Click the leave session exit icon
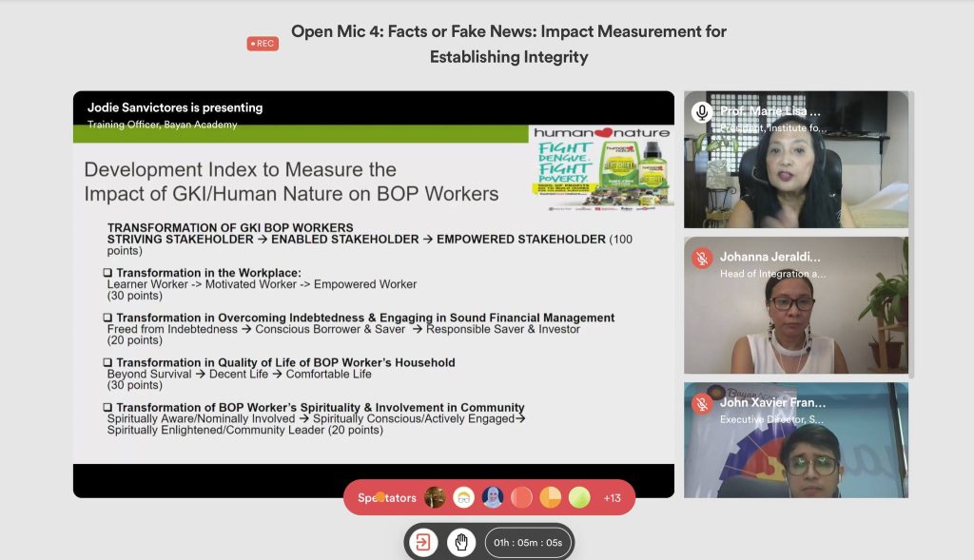The height and width of the screenshot is (560, 974). click(423, 543)
